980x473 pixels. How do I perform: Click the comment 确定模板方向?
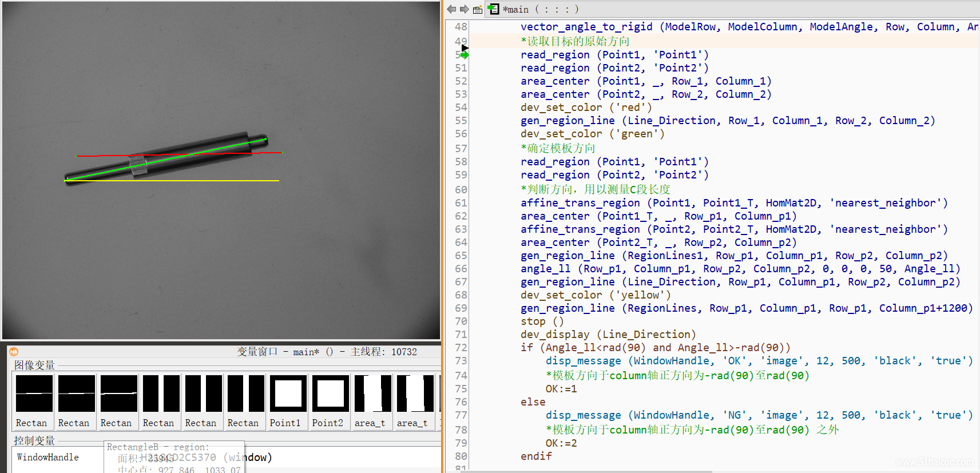(558, 148)
